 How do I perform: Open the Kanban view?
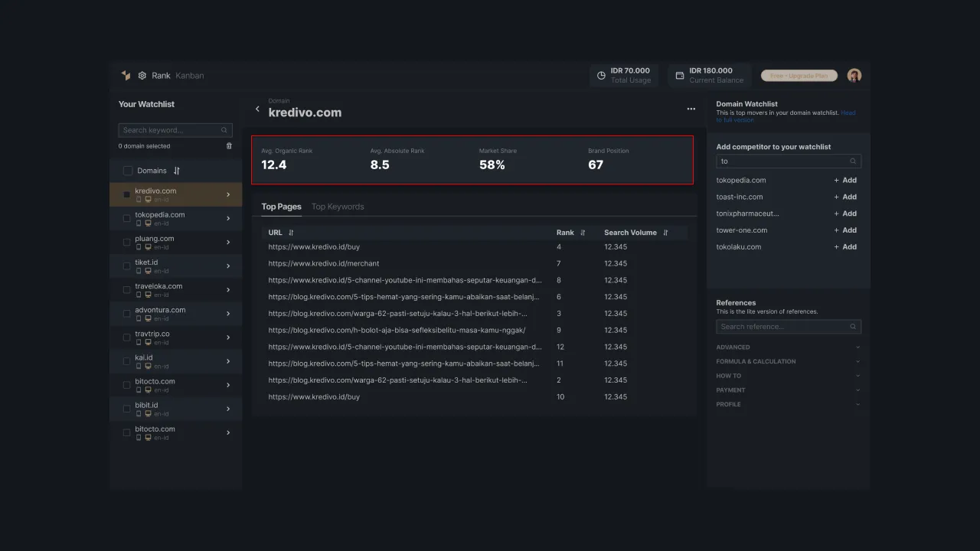tap(189, 76)
